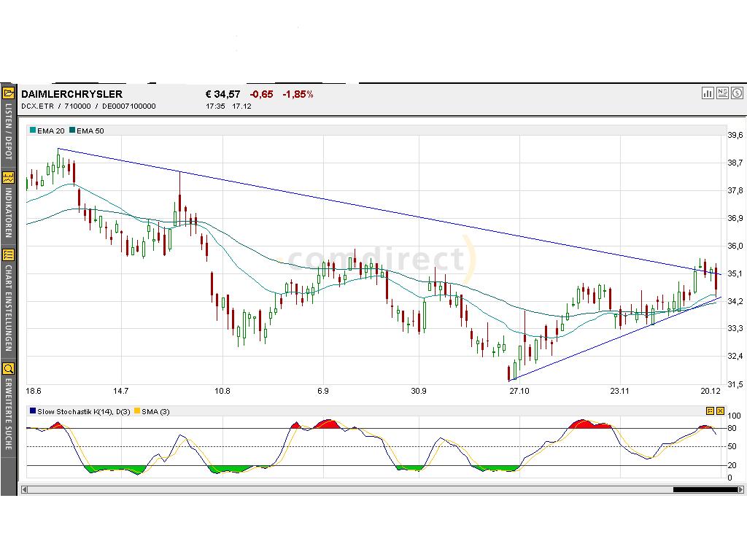Click the 6.9 date axis label
The height and width of the screenshot is (560, 747).
(x=322, y=391)
